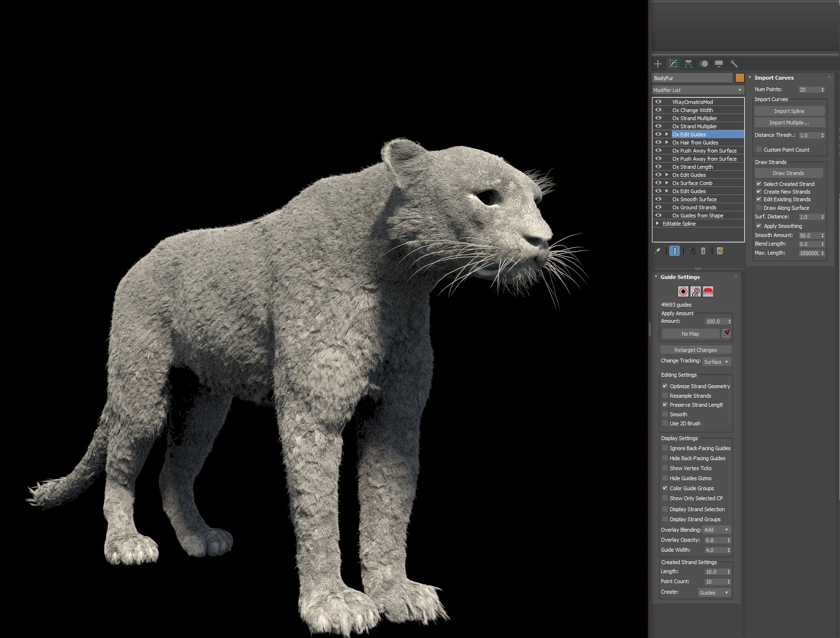Select the VRayOrnatrixMod modifier
This screenshot has height=638, width=840.
point(692,102)
